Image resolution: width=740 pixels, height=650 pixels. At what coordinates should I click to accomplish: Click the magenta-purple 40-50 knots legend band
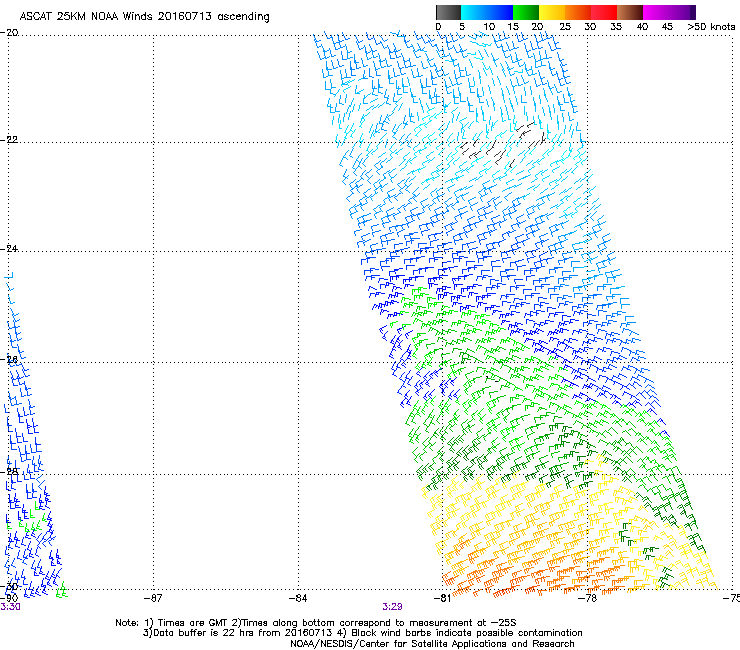(666, 12)
